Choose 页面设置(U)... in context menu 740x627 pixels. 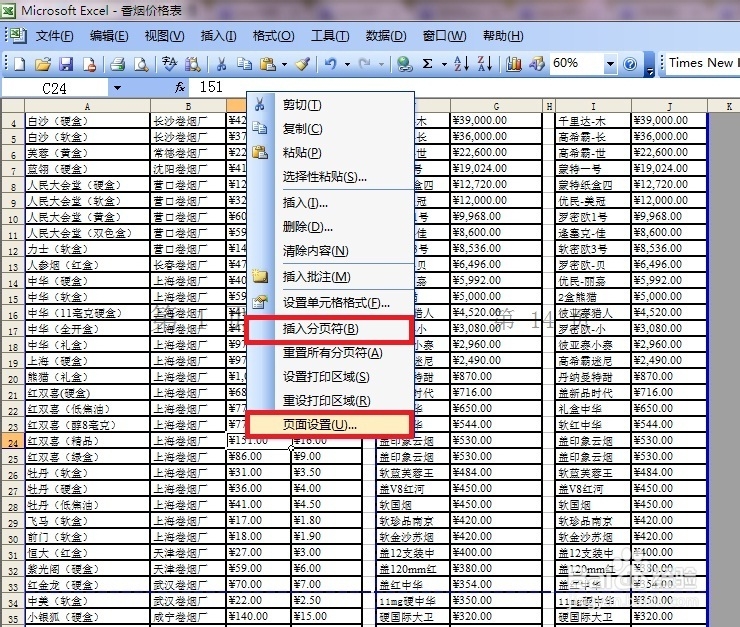[330, 425]
